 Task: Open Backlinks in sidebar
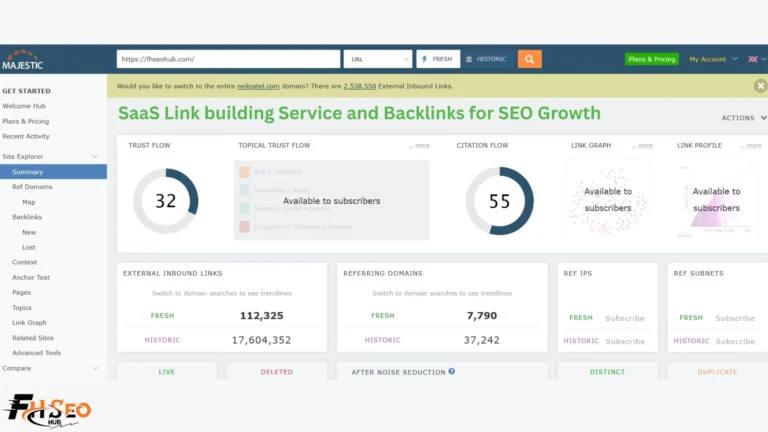pyautogui.click(x=27, y=216)
